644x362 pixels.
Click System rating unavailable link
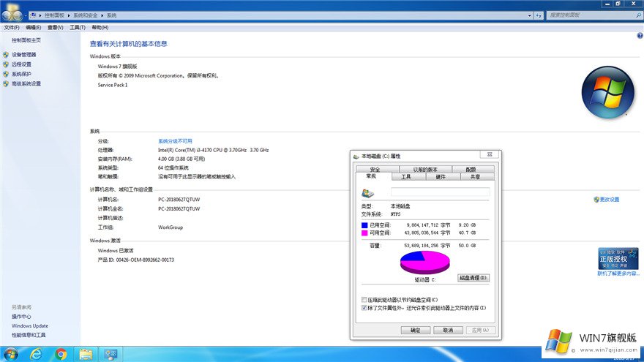tap(175, 141)
